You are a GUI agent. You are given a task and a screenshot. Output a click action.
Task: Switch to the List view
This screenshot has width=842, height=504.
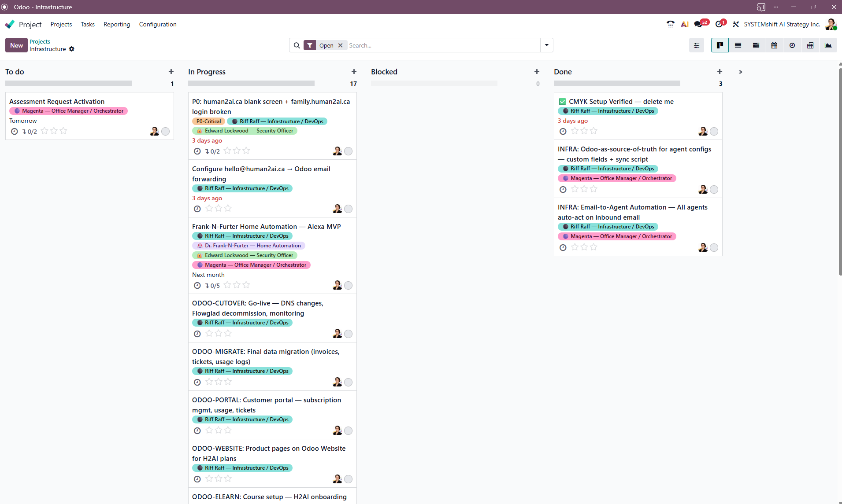738,45
